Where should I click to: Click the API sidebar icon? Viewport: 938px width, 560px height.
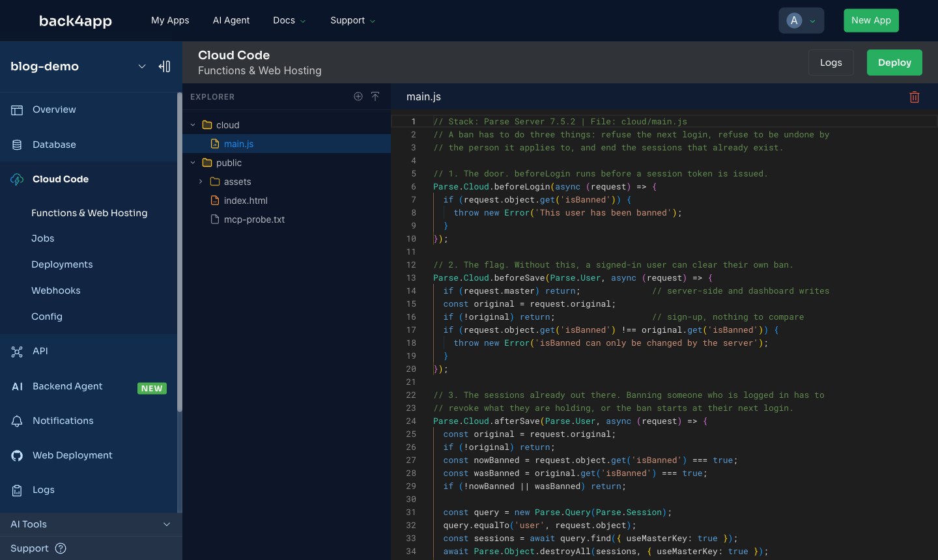pos(17,352)
